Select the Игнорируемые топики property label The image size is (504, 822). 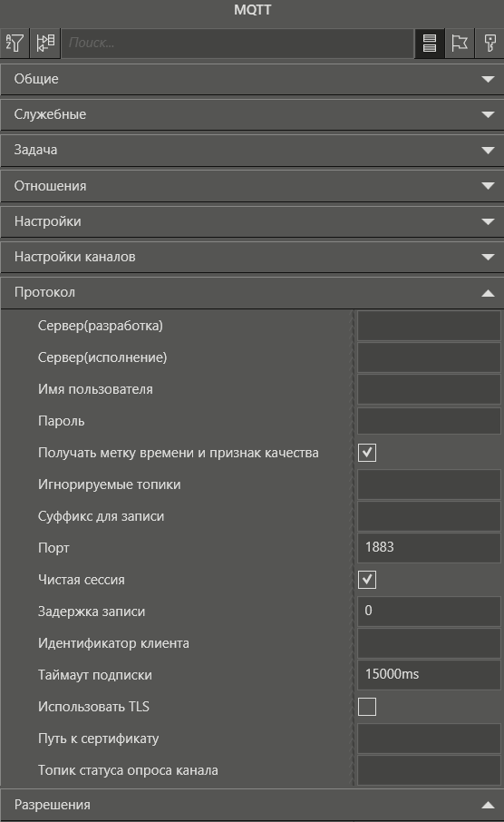tap(109, 484)
